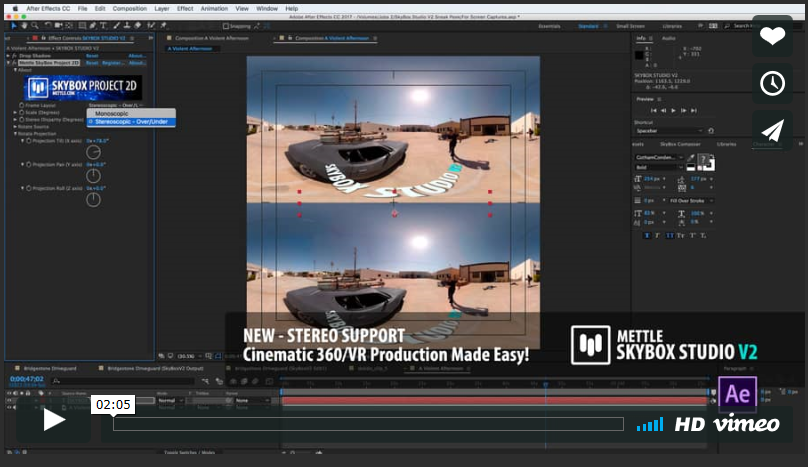Viewport: 808px width, 467px height.
Task: Jump to first frame in Preview panel
Action: 653,110
